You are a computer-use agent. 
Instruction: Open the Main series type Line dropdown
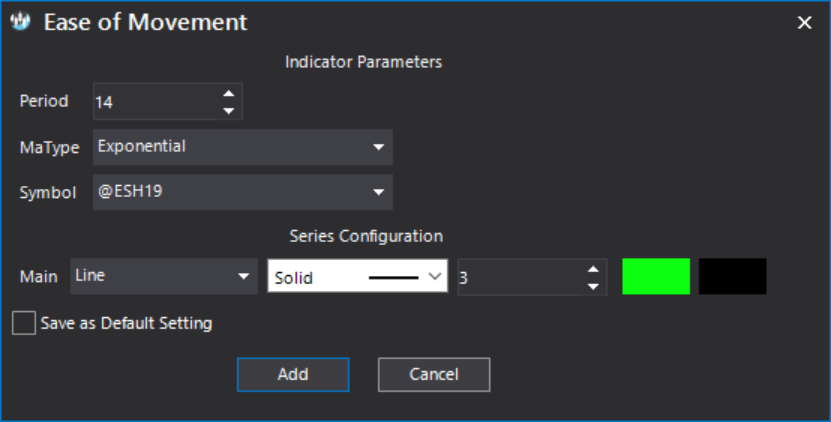[164, 276]
